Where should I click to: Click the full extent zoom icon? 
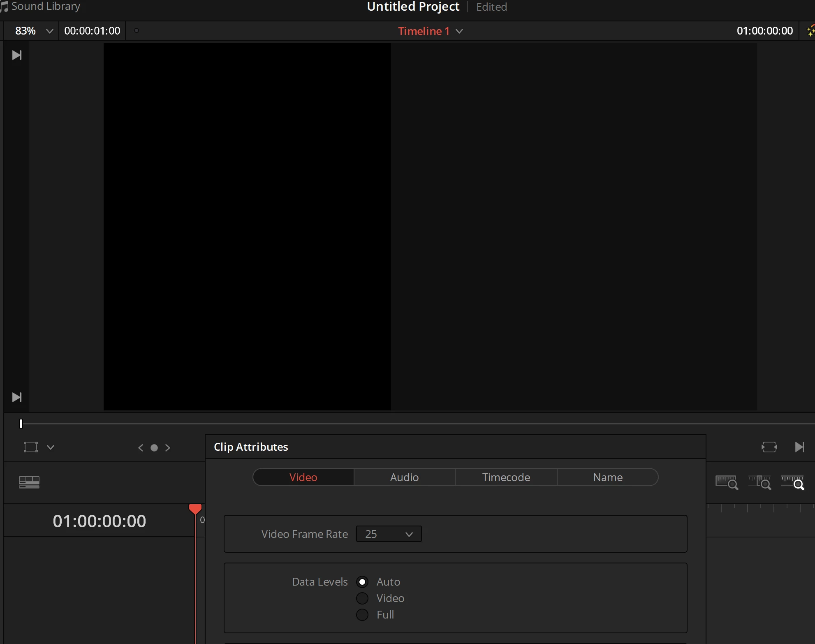727,482
